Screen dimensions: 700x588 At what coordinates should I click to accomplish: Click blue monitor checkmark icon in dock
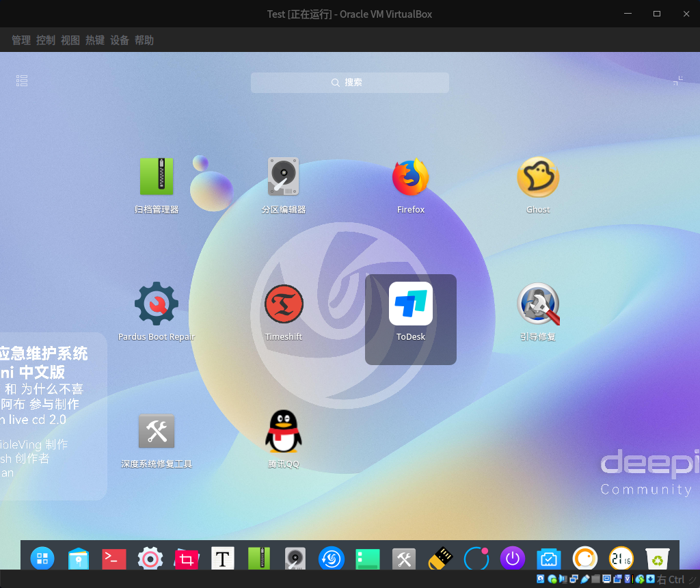tap(549, 559)
